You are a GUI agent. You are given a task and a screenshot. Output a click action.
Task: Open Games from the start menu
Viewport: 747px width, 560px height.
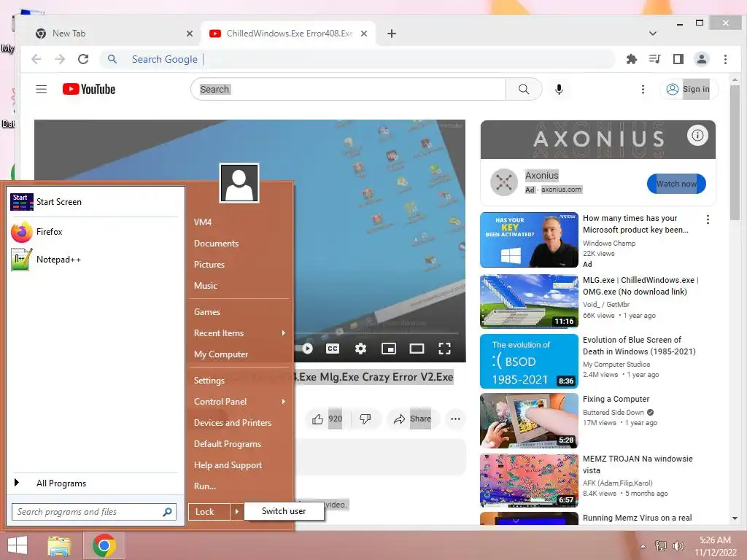pos(239,312)
